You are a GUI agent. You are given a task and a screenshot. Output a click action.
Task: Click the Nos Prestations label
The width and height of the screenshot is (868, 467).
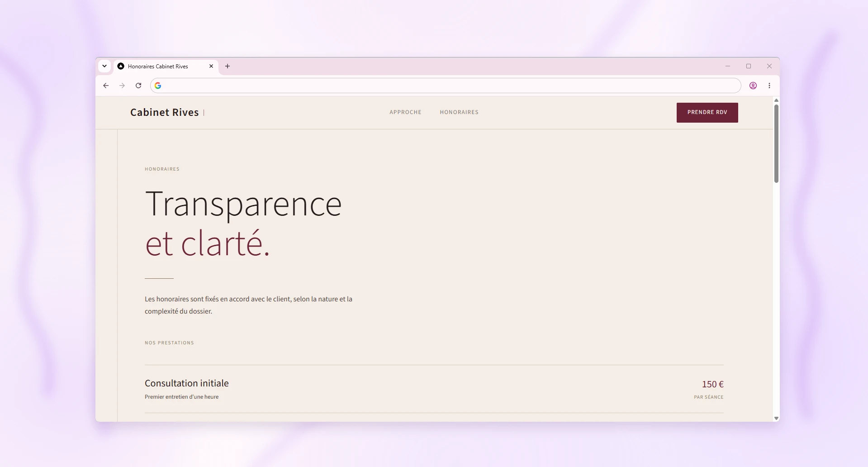(169, 343)
